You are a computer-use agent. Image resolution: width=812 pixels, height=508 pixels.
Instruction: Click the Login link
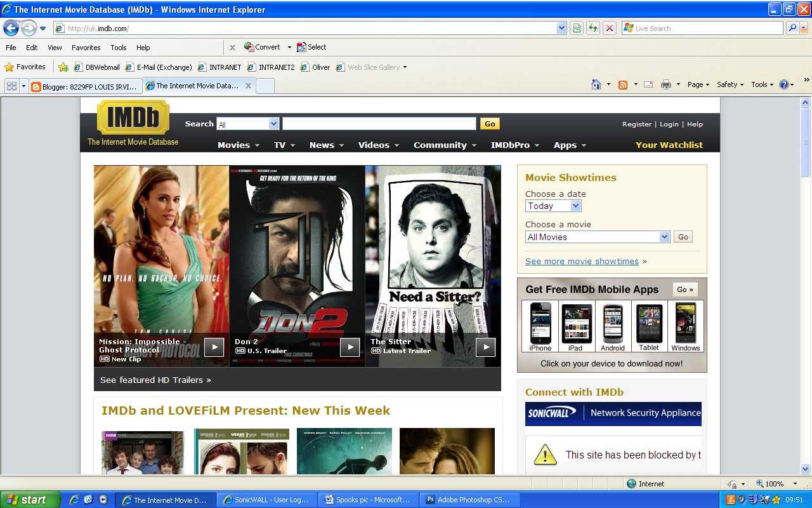point(669,124)
